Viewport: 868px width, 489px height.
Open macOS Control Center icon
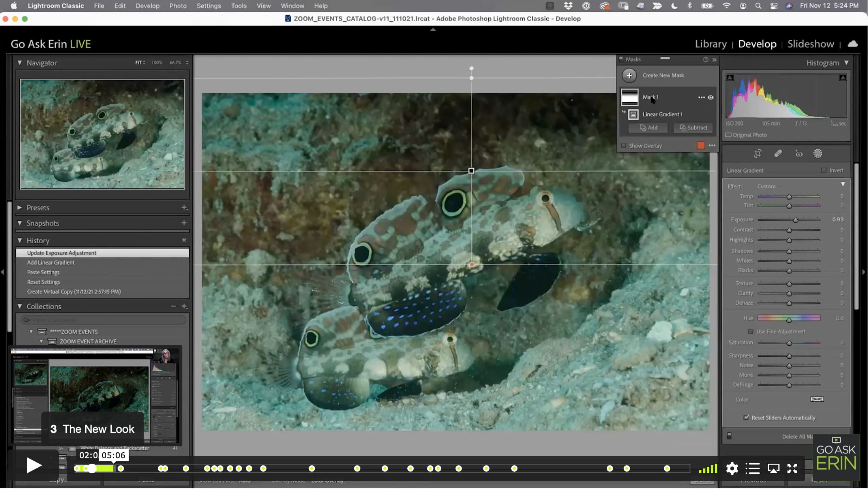click(774, 6)
